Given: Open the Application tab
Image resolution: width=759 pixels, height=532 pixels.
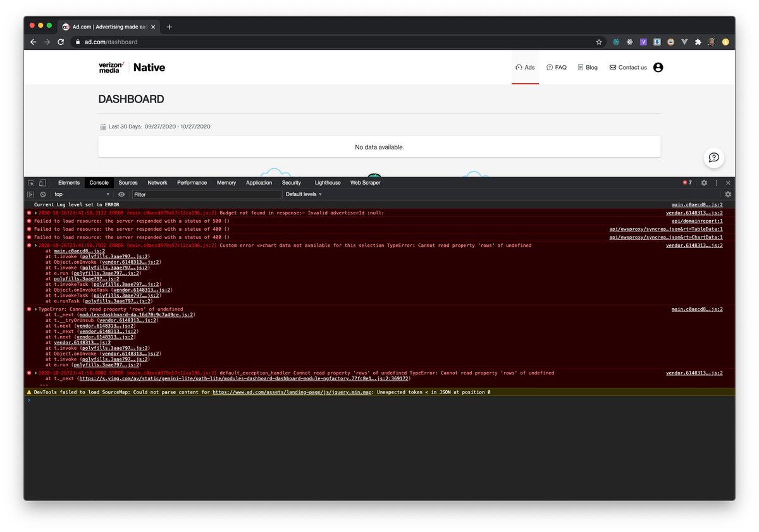Looking at the screenshot, I should [x=259, y=183].
